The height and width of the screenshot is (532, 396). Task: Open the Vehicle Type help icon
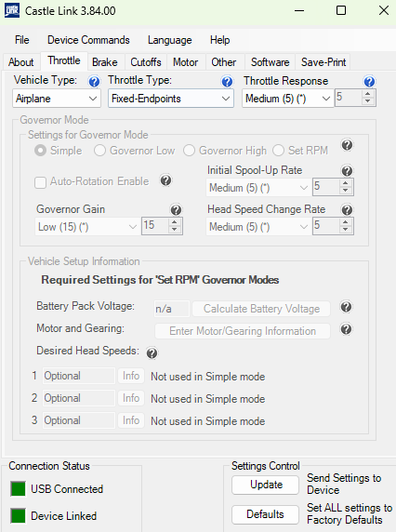click(94, 82)
